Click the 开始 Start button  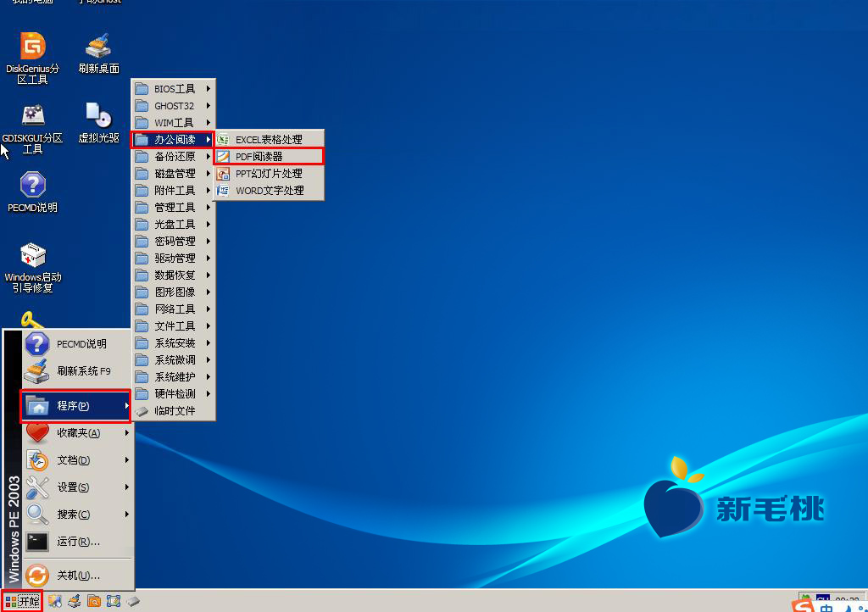21,601
